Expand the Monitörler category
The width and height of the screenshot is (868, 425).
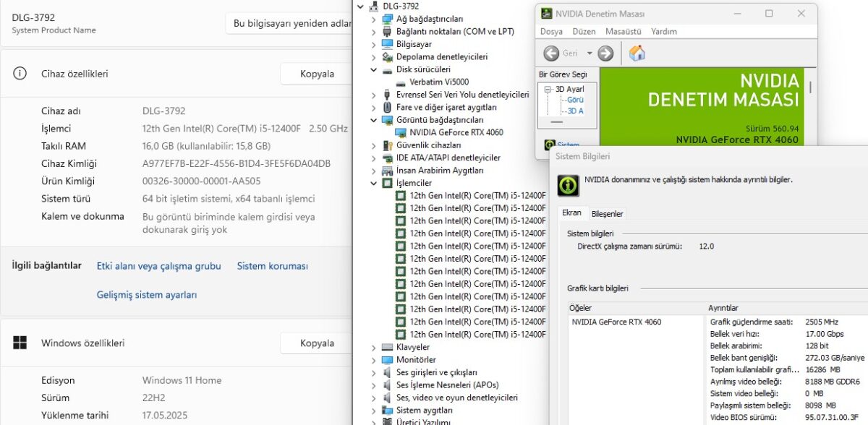(x=374, y=359)
